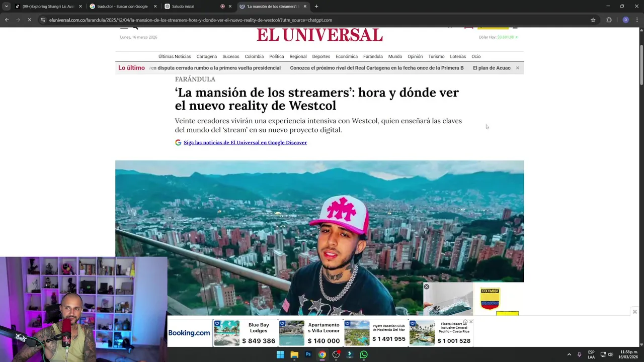The width and height of the screenshot is (644, 362).
Task: Close the Lo último news ticker
Action: (517, 68)
